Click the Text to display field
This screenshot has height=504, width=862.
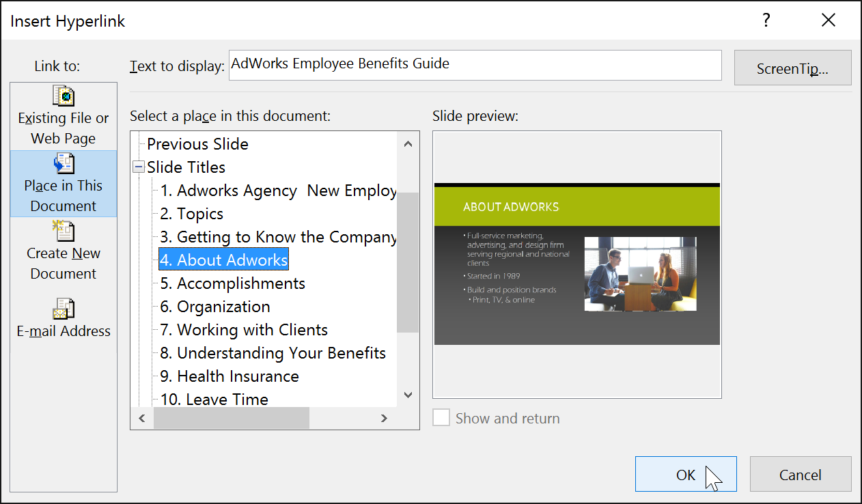tap(475, 65)
